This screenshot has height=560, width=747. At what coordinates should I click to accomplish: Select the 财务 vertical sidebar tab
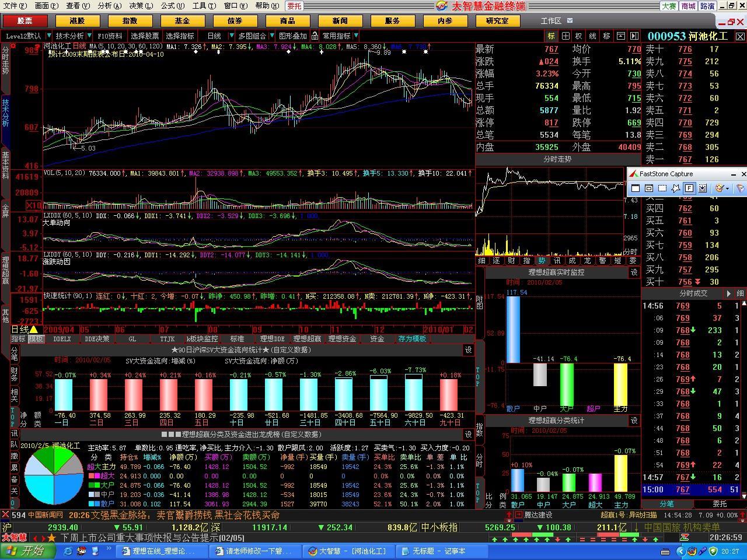(x=14, y=374)
